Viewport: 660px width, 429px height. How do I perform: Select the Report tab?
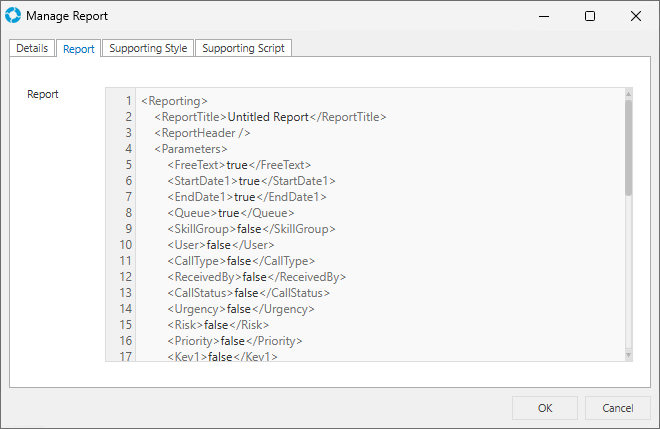coord(79,48)
